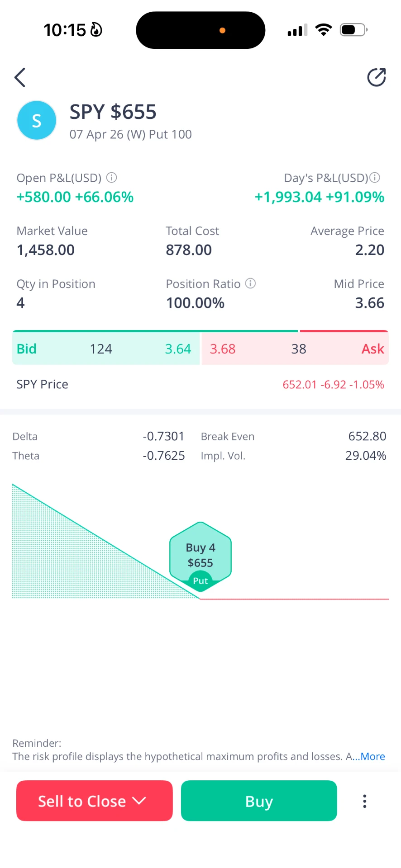Tap the Break Even value 652.80
The image size is (401, 868).
pyautogui.click(x=367, y=436)
